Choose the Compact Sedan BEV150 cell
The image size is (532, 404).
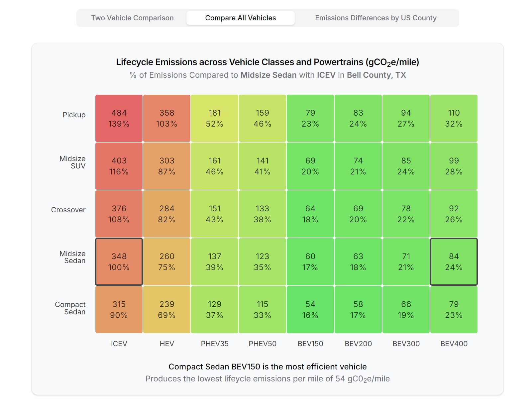point(310,310)
